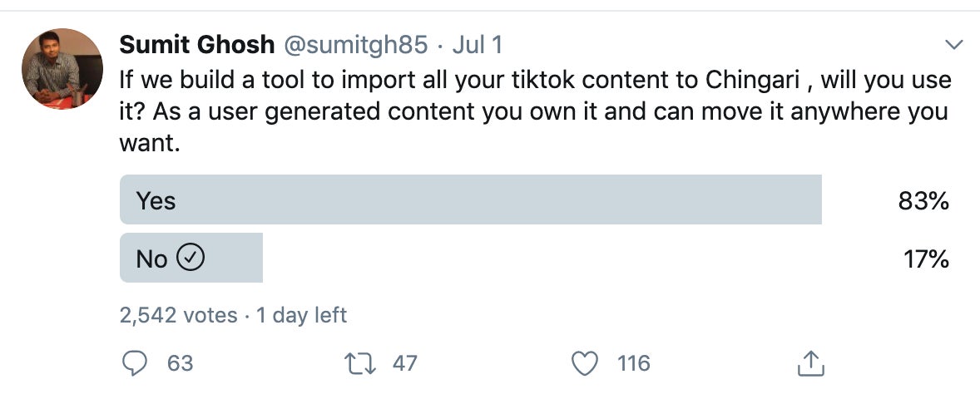Viewport: 980px width, 394px height.
Task: Click the retweet arrows icon
Action: [361, 362]
